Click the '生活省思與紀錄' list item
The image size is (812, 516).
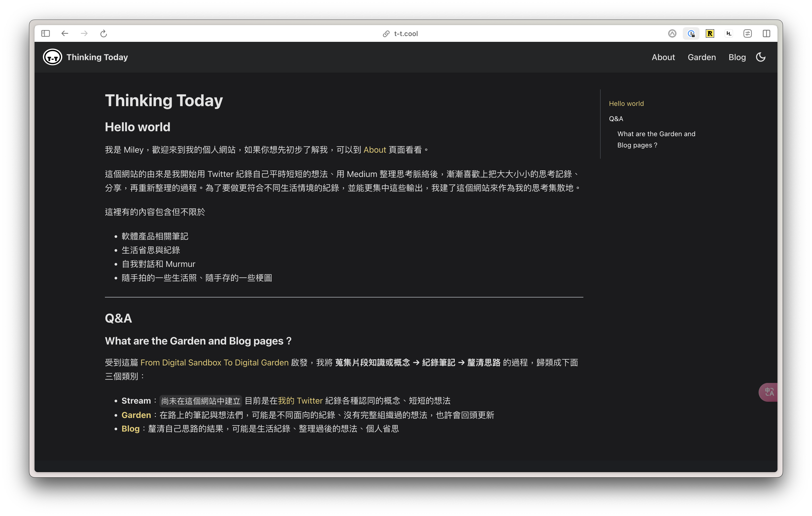pyautogui.click(x=151, y=250)
